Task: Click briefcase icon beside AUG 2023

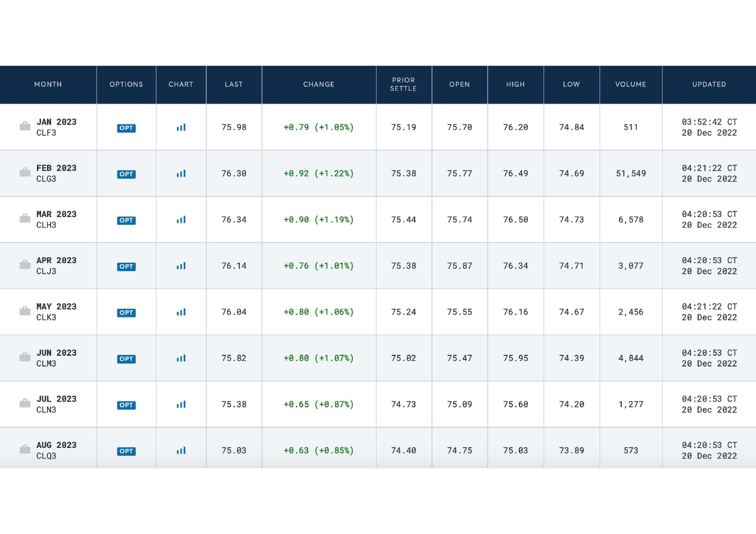Action: point(25,450)
